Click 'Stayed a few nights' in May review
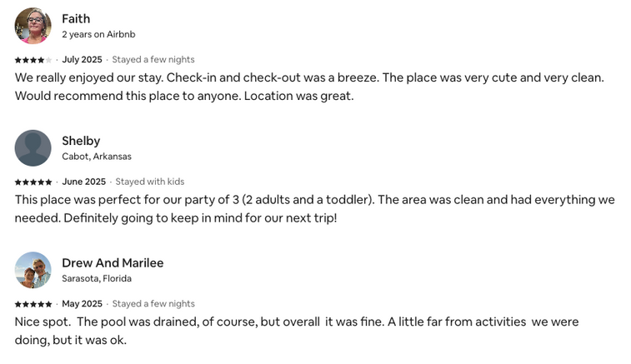 (x=153, y=304)
